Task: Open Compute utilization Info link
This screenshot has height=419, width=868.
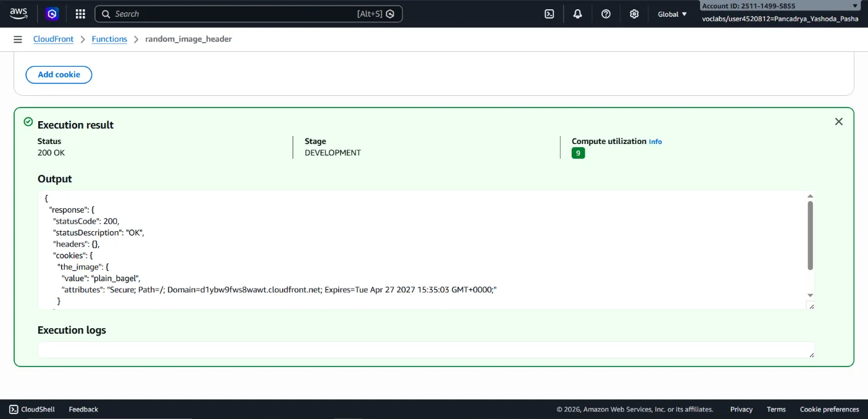Action: [x=655, y=142]
